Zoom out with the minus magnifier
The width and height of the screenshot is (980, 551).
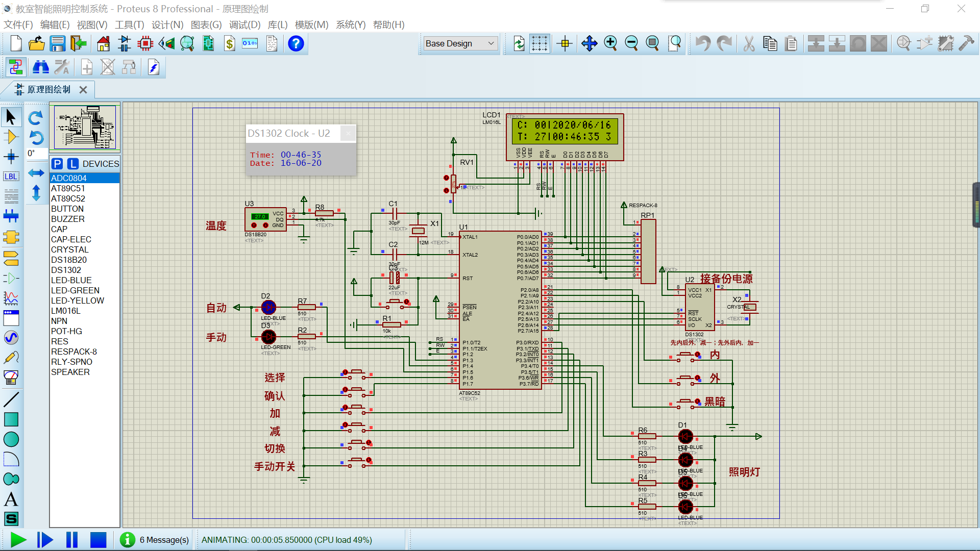(x=631, y=44)
